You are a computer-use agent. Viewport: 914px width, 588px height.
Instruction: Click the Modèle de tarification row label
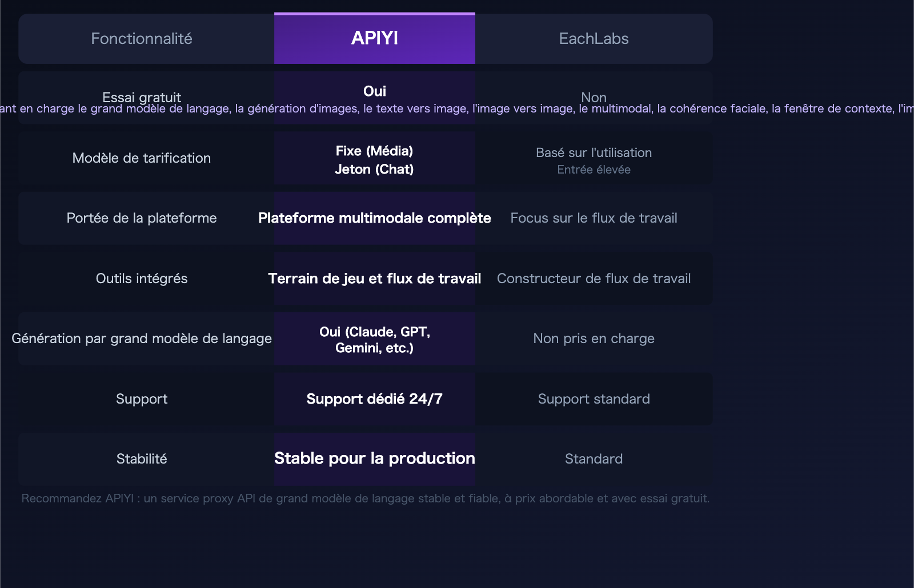click(x=142, y=158)
